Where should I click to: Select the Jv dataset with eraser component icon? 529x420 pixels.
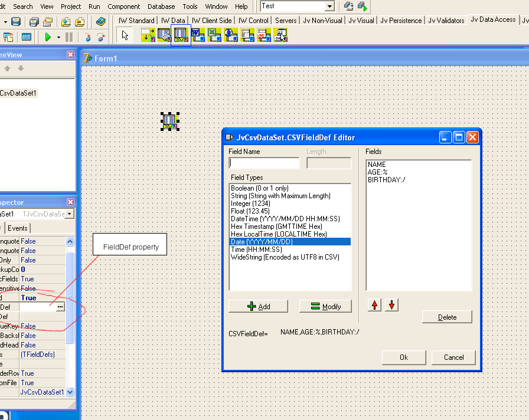tap(164, 35)
